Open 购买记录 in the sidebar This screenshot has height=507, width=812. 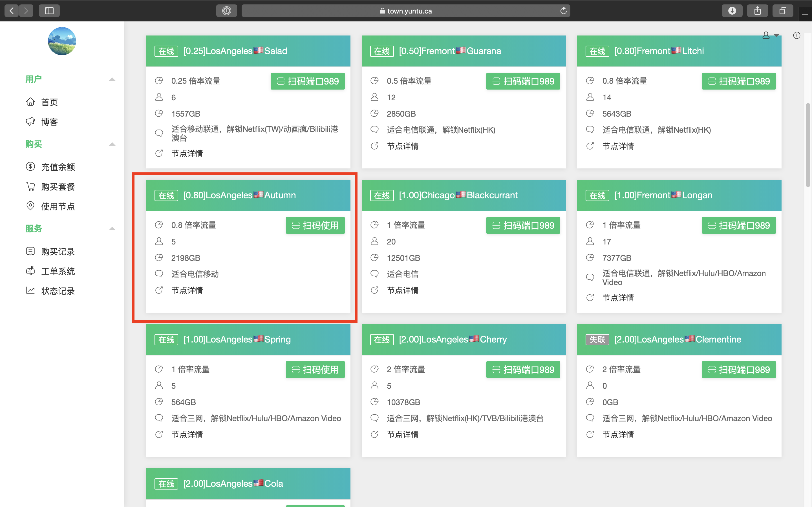click(58, 252)
